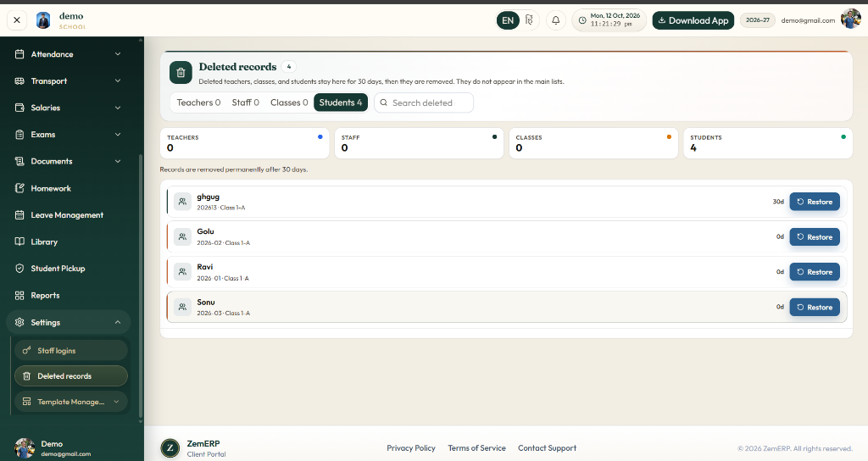Select the alternate language script icon

529,20
